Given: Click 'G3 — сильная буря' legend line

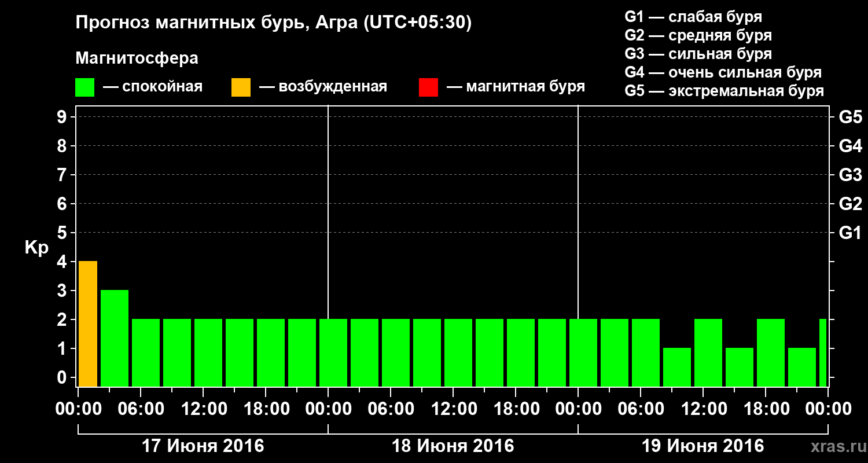Looking at the screenshot, I should 698,54.
